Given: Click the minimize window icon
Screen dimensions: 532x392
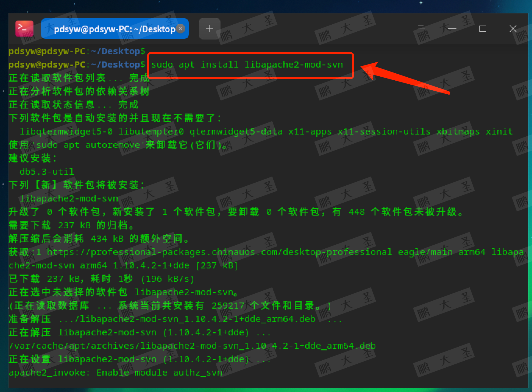Looking at the screenshot, I should (452, 29).
